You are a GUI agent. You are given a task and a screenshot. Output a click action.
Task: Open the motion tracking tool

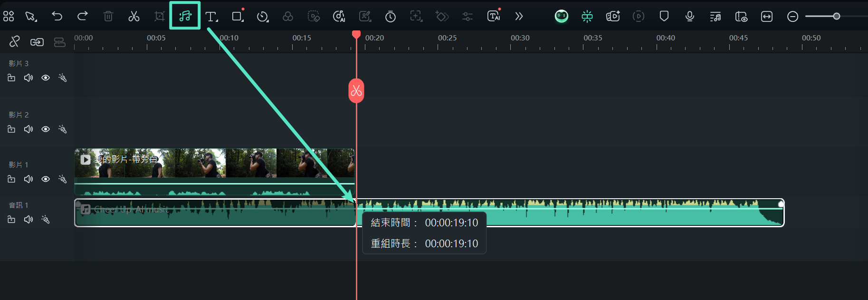[416, 17]
